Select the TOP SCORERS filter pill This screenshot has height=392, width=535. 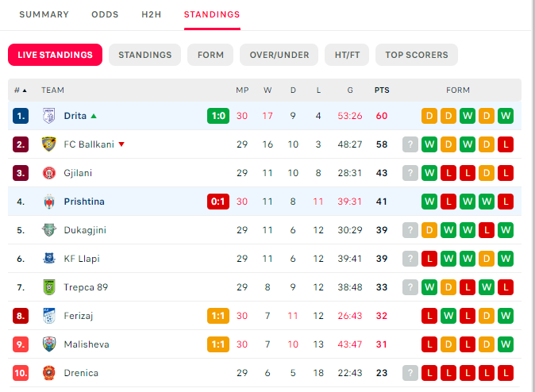(x=417, y=55)
